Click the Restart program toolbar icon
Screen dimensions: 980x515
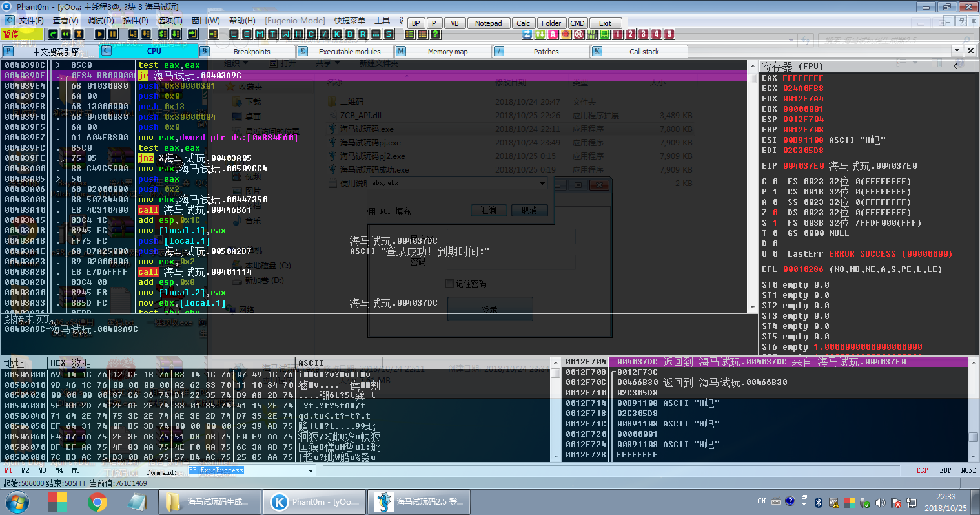point(54,34)
